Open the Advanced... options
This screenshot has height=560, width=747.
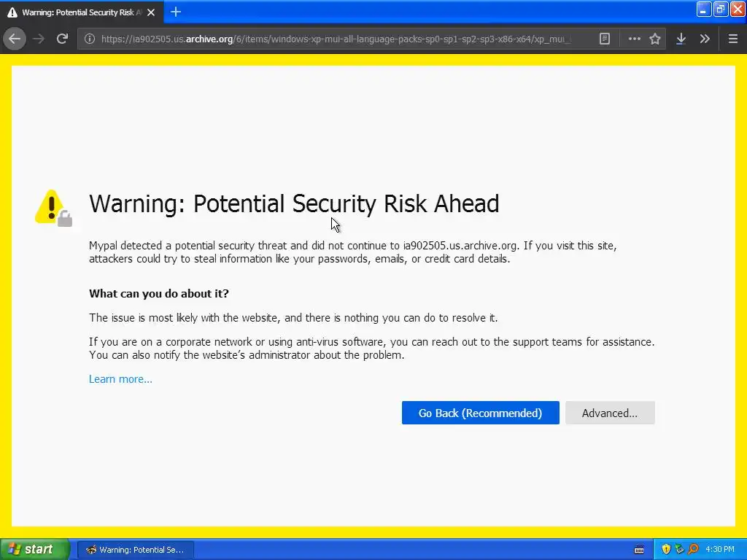[610, 413]
